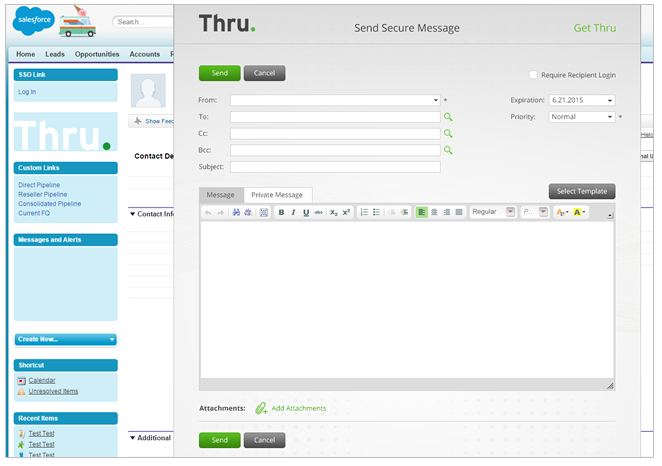
Task: Click inside the message body area
Action: click(407, 300)
